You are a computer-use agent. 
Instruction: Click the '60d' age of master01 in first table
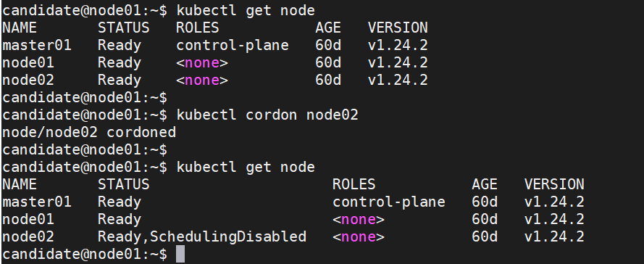coord(328,45)
